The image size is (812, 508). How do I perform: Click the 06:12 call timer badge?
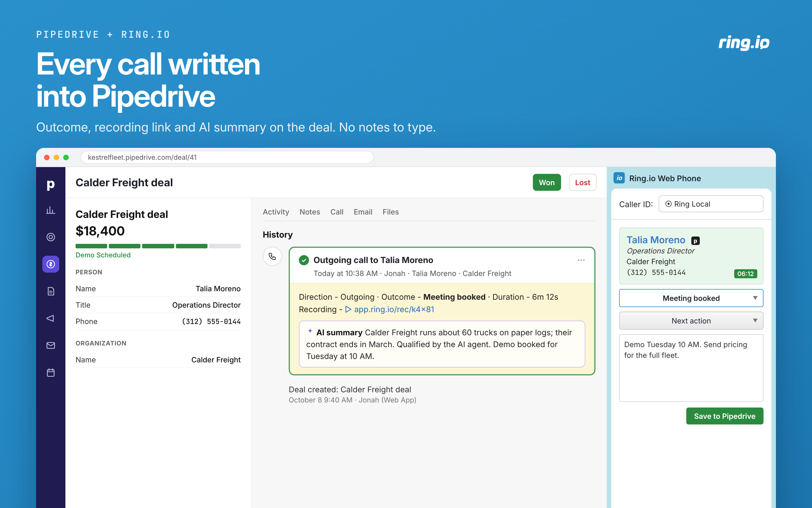(745, 273)
